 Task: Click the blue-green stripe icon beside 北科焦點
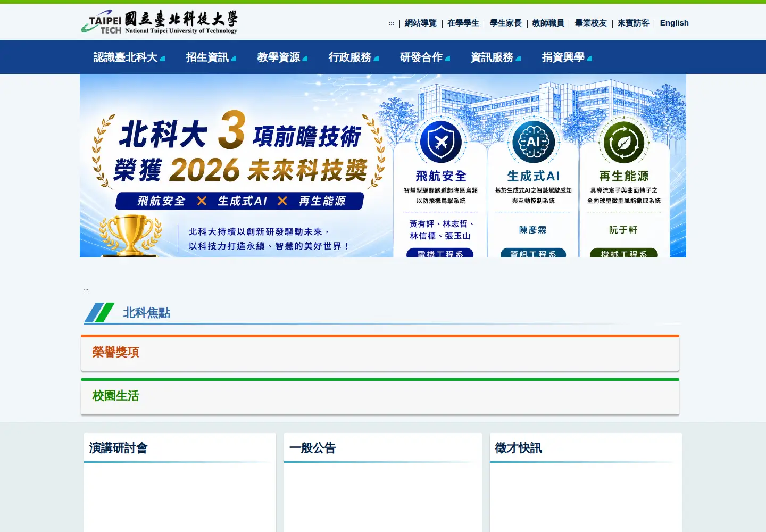click(x=100, y=313)
